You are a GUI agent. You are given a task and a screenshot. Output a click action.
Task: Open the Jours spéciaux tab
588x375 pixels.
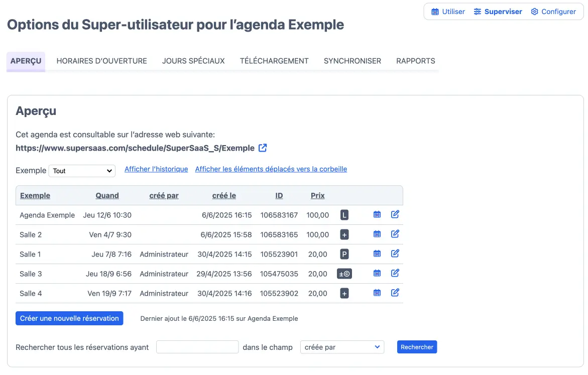193,61
